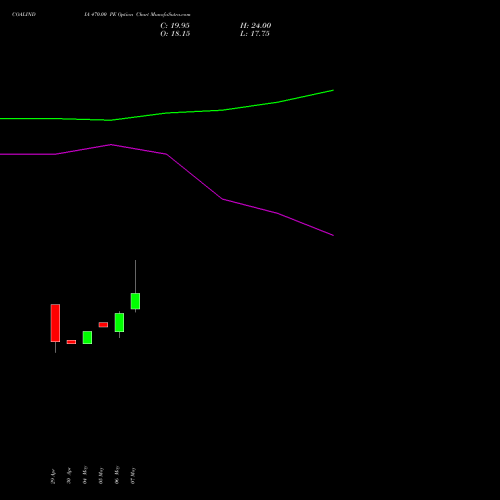Click the 07 May date axis label

point(133,476)
